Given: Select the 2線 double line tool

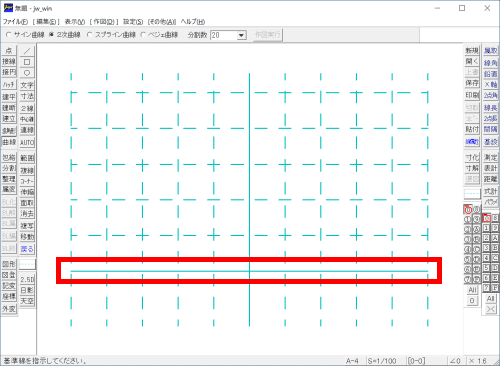Looking at the screenshot, I should (27, 108).
